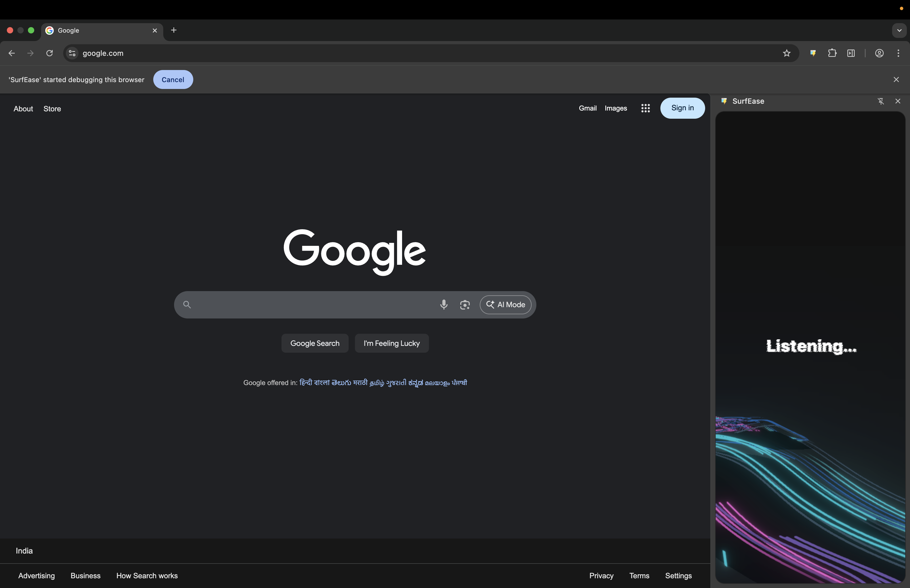Toggle the browser side panel
The height and width of the screenshot is (588, 910).
click(x=851, y=53)
